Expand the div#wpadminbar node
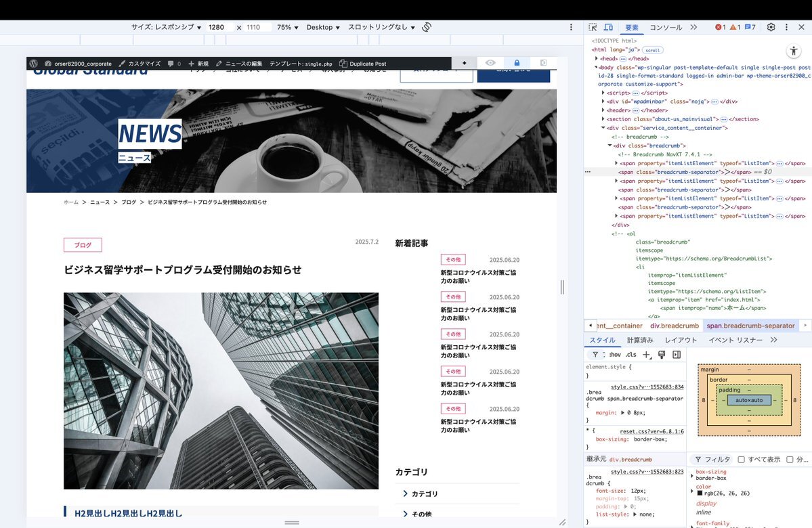The height and width of the screenshot is (528, 812). (x=603, y=102)
